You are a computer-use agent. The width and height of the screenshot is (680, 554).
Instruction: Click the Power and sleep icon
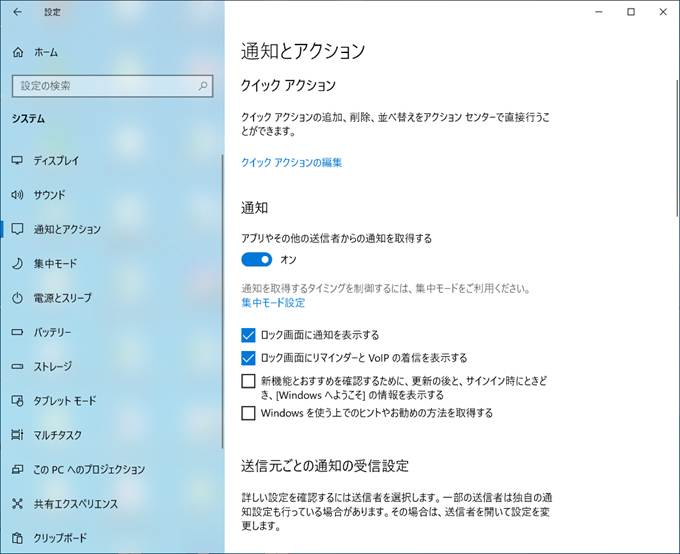17,298
